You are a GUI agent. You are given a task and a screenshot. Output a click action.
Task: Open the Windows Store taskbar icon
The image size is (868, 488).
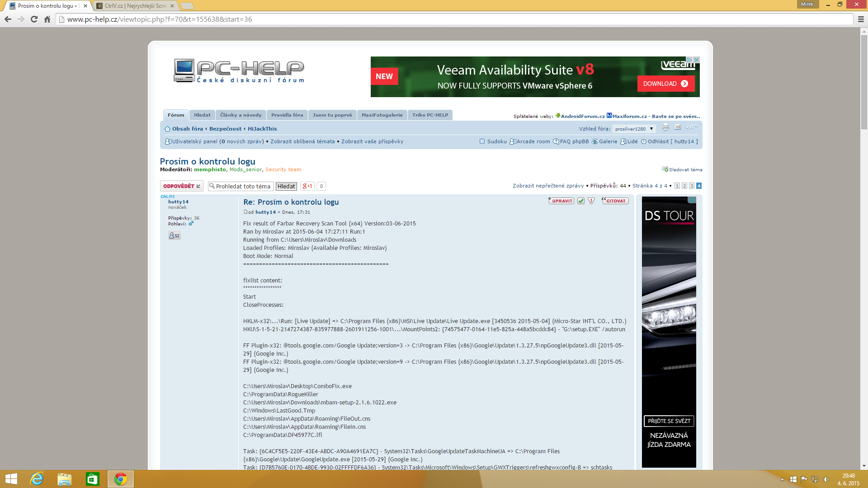[93, 479]
